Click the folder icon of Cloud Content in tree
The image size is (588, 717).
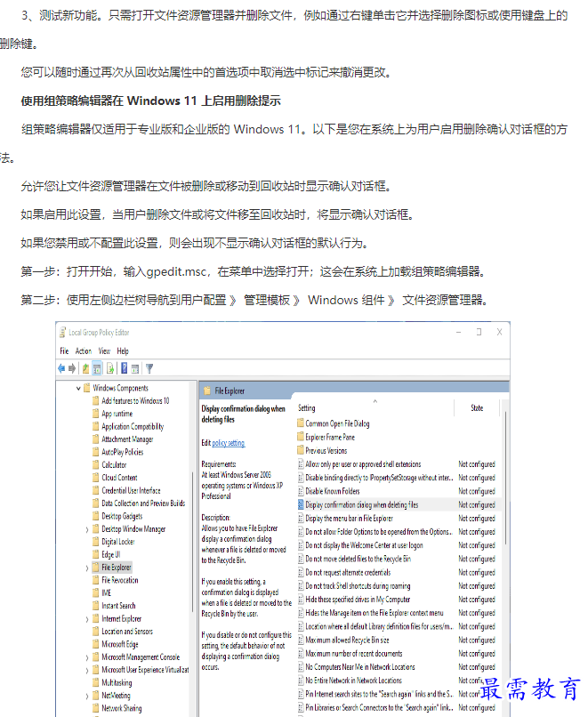[95, 478]
